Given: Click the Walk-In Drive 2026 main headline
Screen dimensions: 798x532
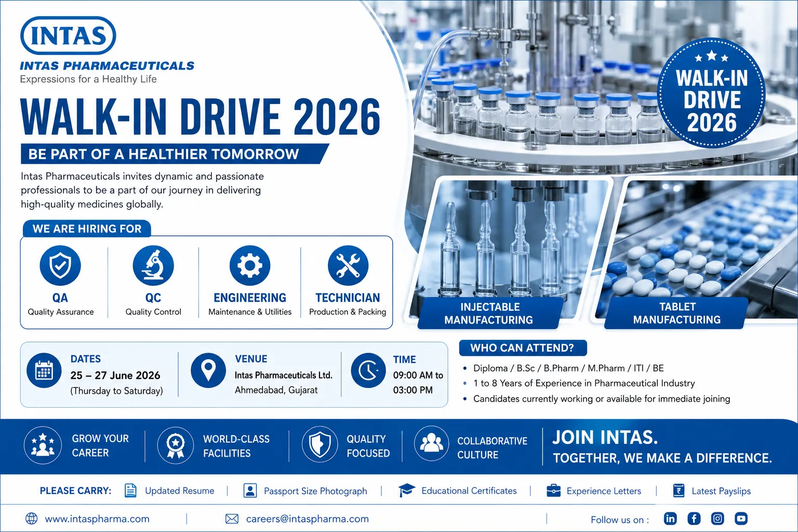Looking at the screenshot, I should click(201, 117).
